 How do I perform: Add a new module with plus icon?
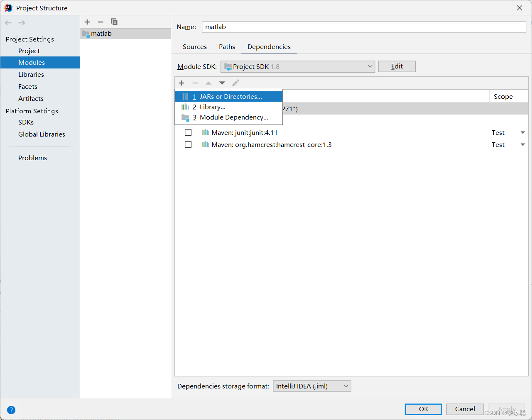click(87, 22)
